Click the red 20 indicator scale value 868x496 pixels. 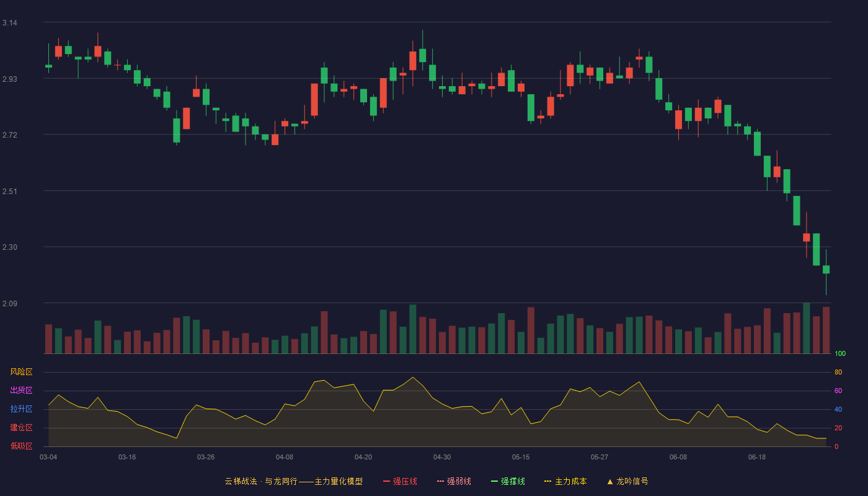tap(838, 428)
